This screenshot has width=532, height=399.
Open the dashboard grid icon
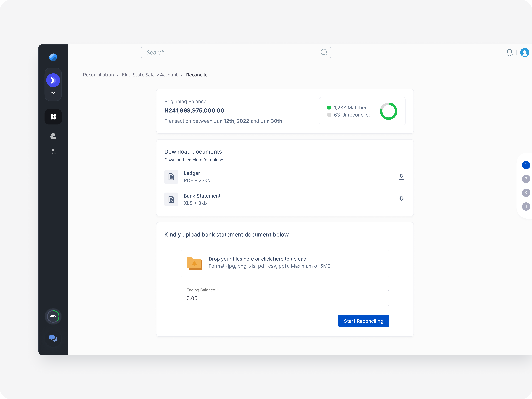click(x=53, y=117)
